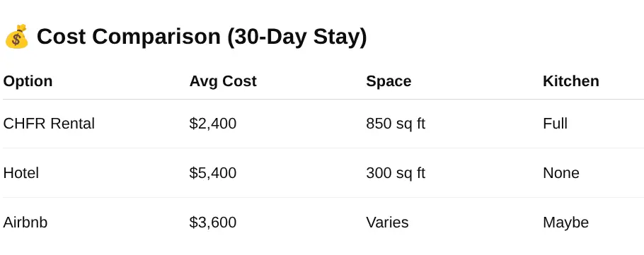
Task: Select the Full kitchen cell
Action: pos(556,124)
